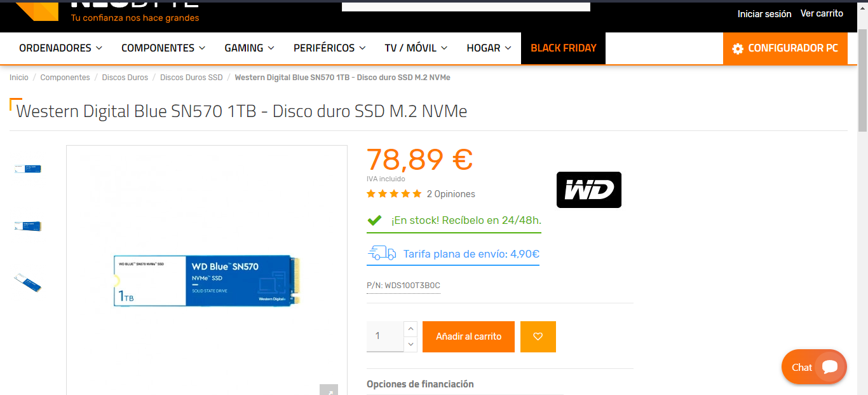Click the gear icon in Configurador PC
Screen dimensions: 868x395
(x=738, y=48)
